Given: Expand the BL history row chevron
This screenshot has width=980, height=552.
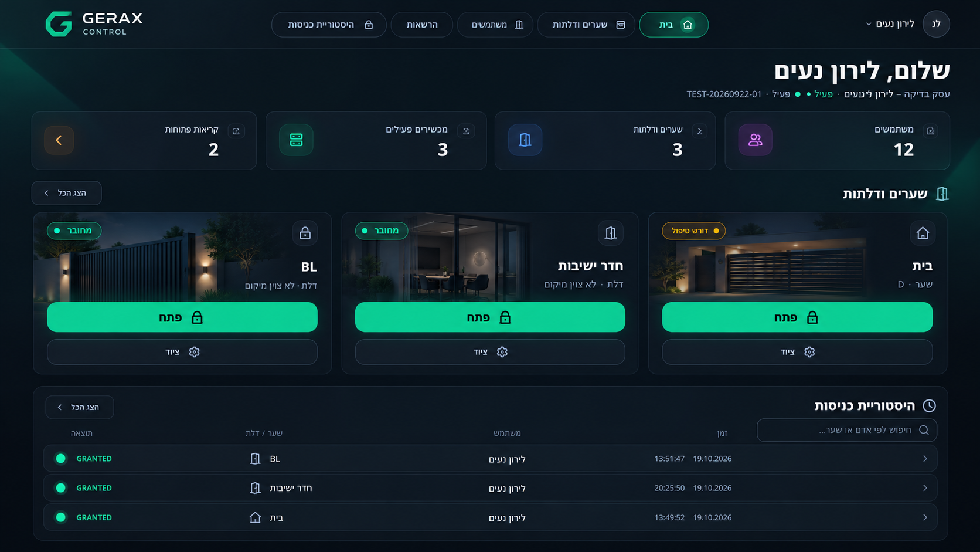Looking at the screenshot, I should tap(925, 459).
